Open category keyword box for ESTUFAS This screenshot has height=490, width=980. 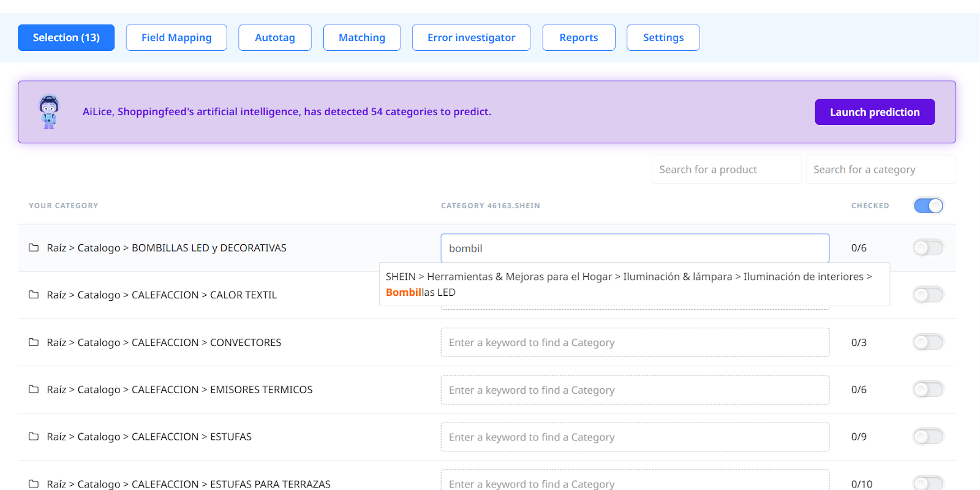click(635, 437)
